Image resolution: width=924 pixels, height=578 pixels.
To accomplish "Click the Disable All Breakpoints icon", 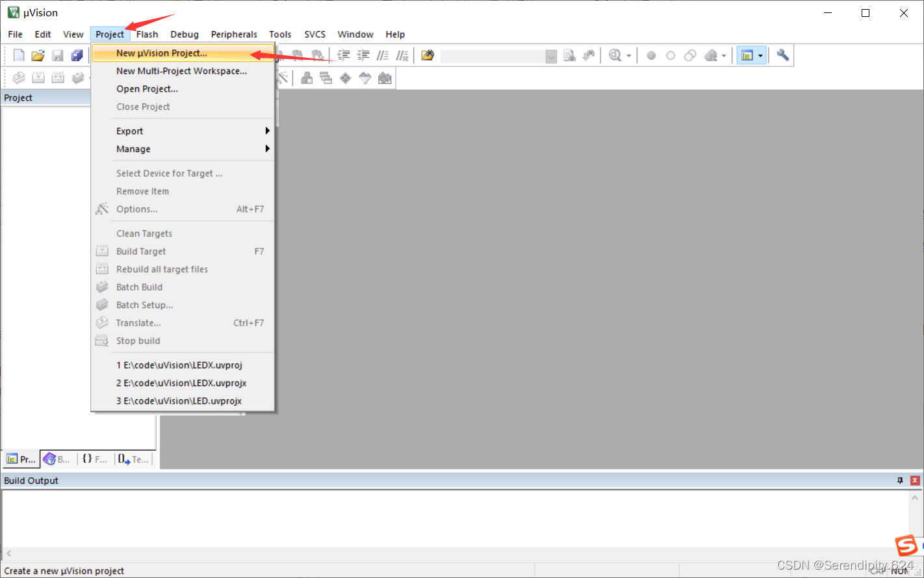I will [x=690, y=56].
